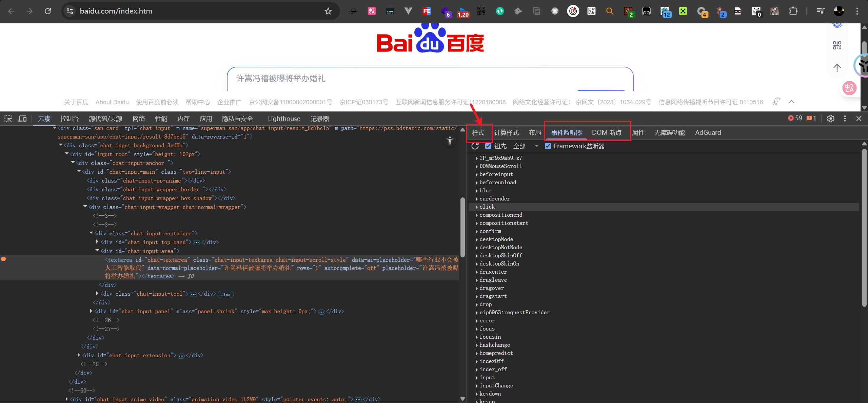Click the inspect element picker icon

pos(8,119)
